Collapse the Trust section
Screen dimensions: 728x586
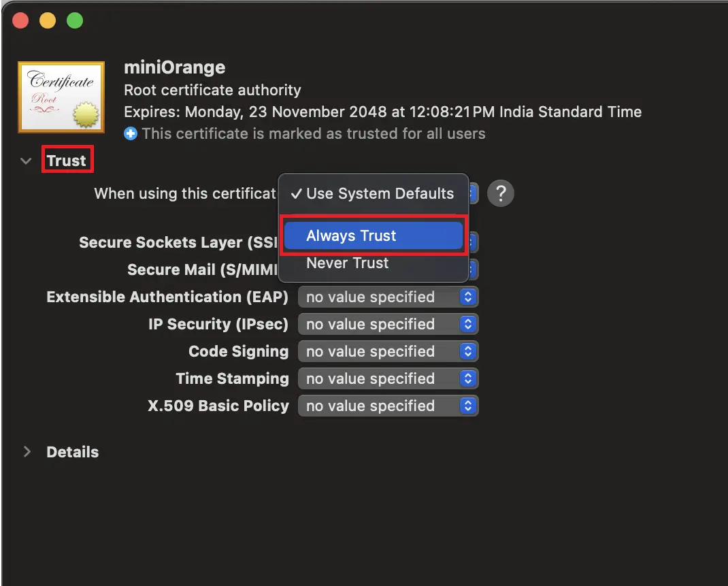(x=26, y=161)
